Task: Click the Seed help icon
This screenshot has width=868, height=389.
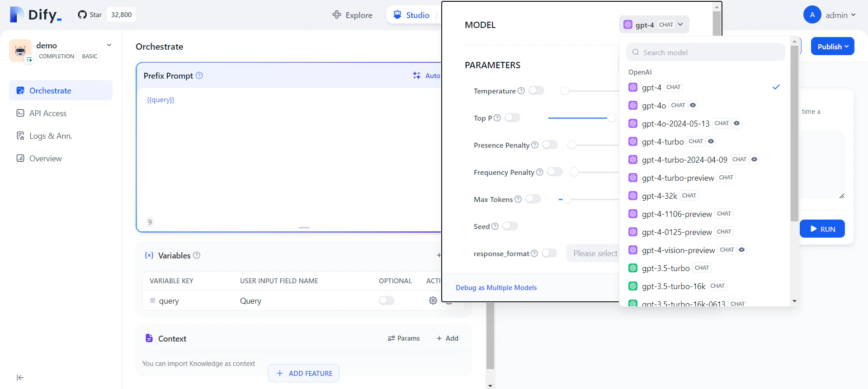Action: pos(495,226)
